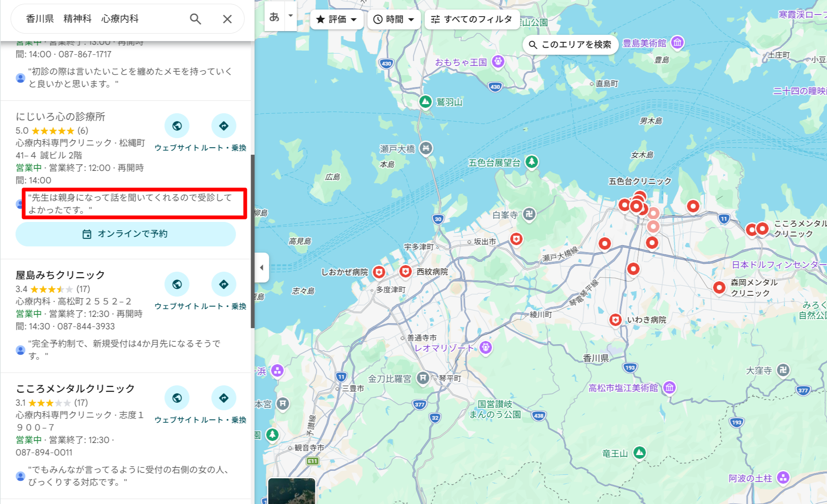This screenshot has width=827, height=504.
Task: Open すべてのフィルタ filters
Action: (472, 19)
